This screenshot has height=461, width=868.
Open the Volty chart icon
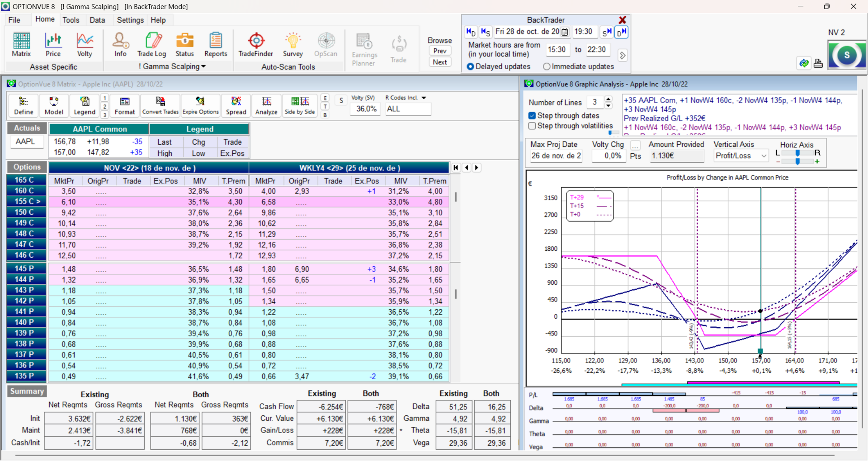84,45
